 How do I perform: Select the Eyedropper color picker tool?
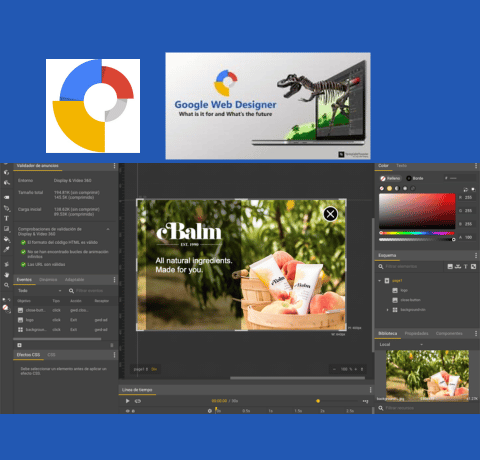[x=6, y=249]
